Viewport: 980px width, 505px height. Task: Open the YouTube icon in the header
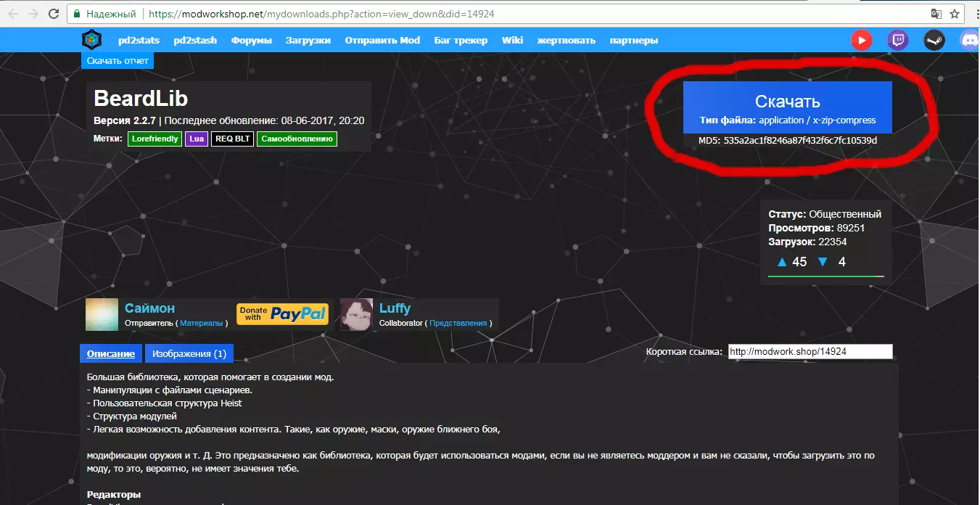tap(862, 41)
